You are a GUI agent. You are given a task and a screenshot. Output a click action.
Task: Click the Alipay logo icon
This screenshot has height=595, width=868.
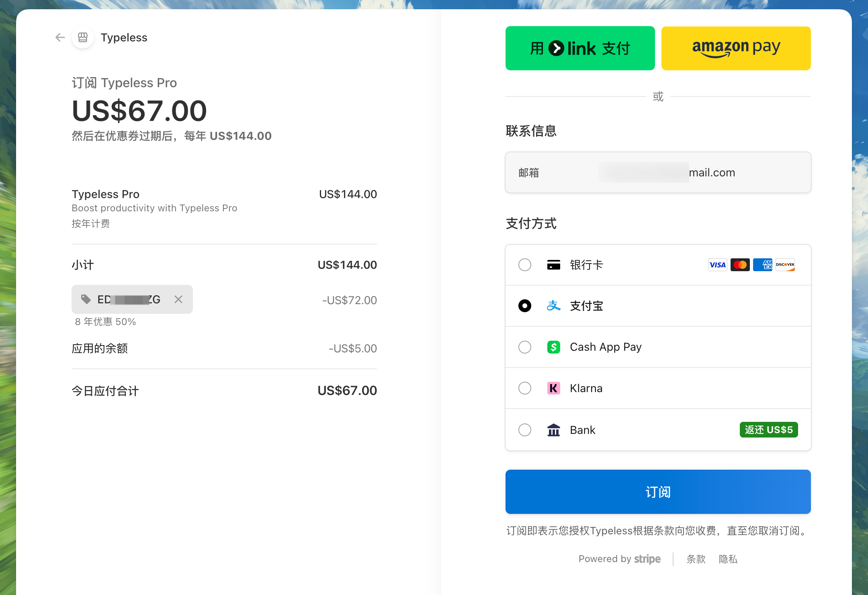click(x=553, y=306)
